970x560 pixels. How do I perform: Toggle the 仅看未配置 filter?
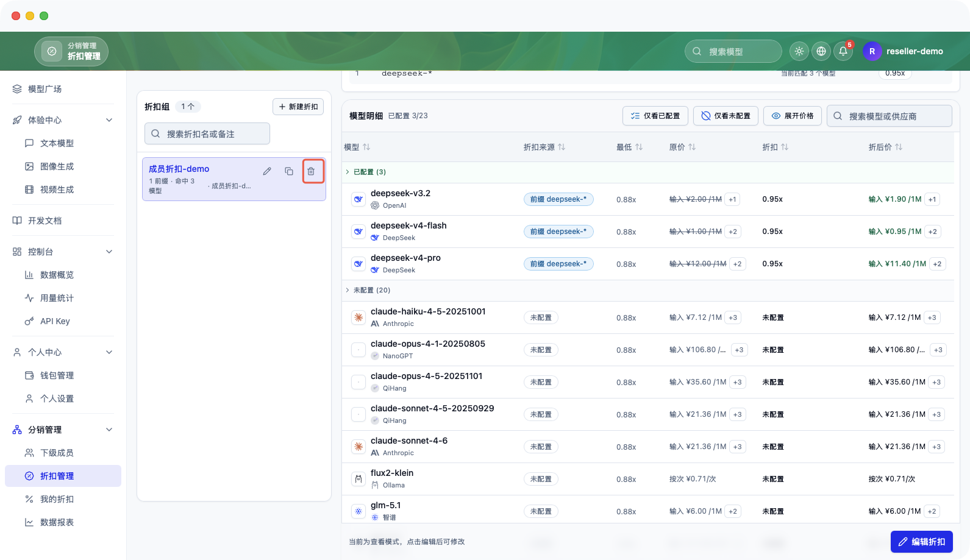[726, 116]
